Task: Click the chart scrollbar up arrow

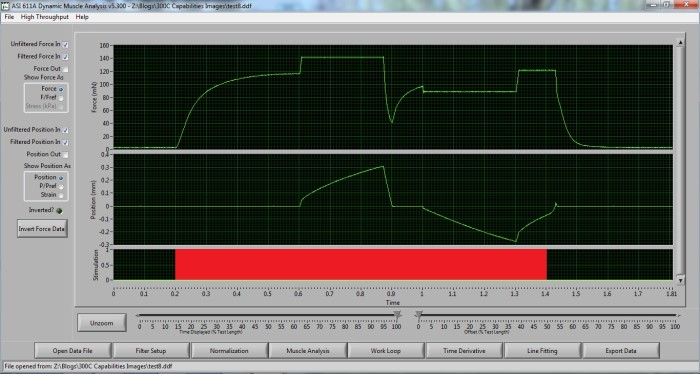Action: pyautogui.click(x=680, y=42)
